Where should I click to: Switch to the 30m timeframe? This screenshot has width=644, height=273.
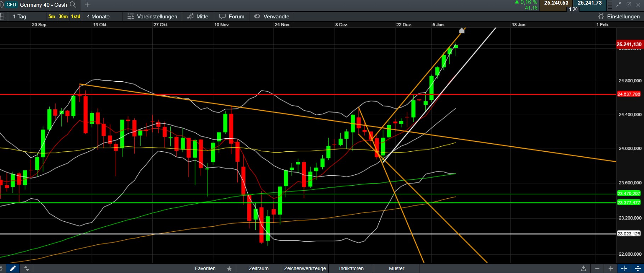63,17
